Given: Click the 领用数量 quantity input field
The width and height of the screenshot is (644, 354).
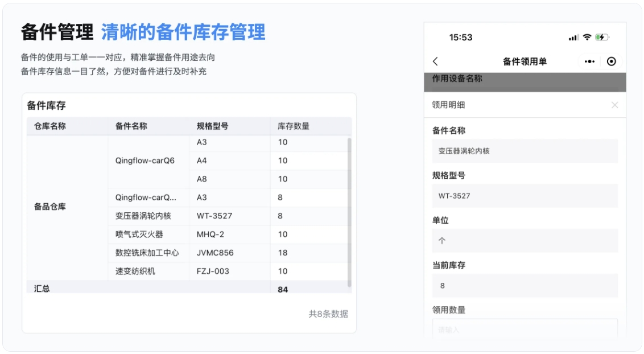Looking at the screenshot, I should click(x=524, y=329).
